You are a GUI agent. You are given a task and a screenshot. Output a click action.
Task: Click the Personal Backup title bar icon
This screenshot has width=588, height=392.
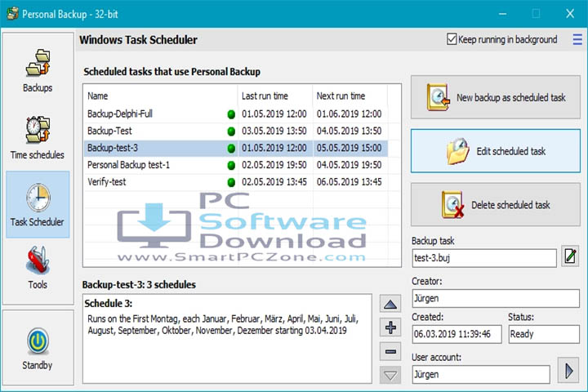pos(13,14)
